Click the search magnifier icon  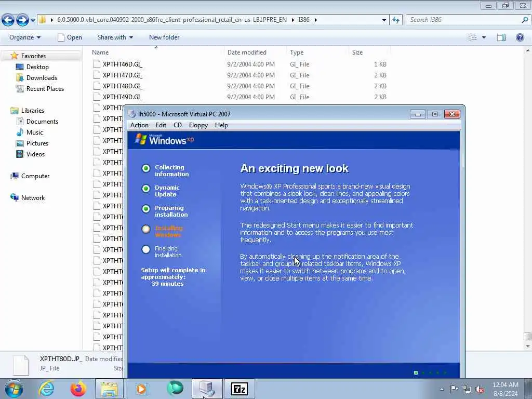525,20
